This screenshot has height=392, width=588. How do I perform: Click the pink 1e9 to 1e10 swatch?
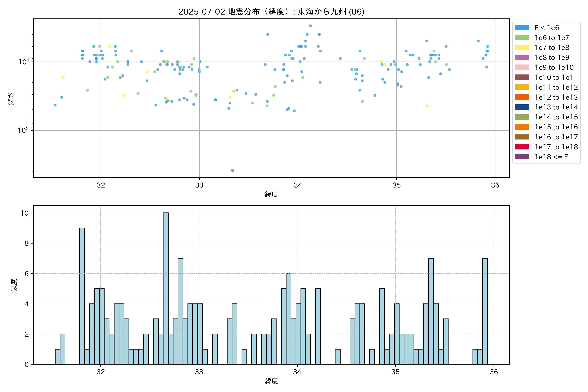pos(522,67)
